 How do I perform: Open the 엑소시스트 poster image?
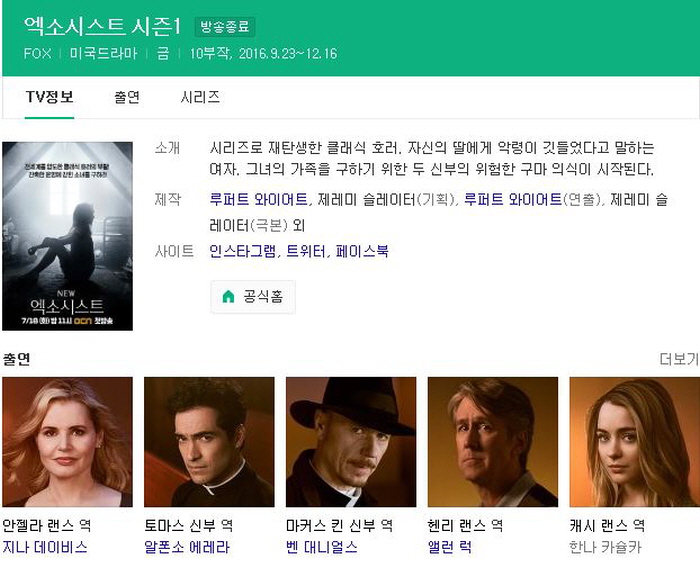click(67, 236)
